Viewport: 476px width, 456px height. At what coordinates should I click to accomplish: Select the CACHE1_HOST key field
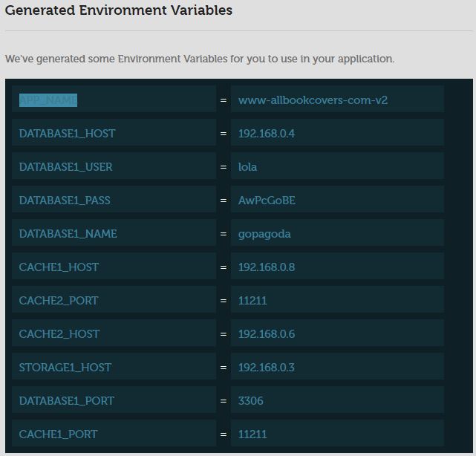(114, 267)
